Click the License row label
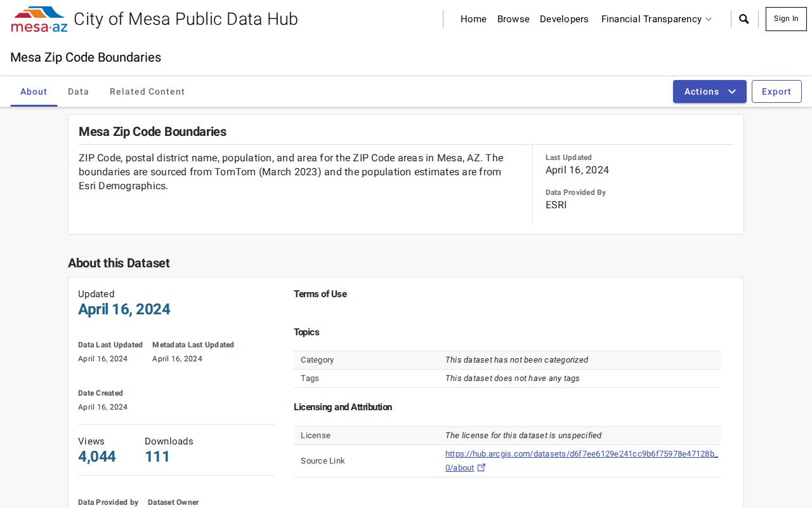 315,436
